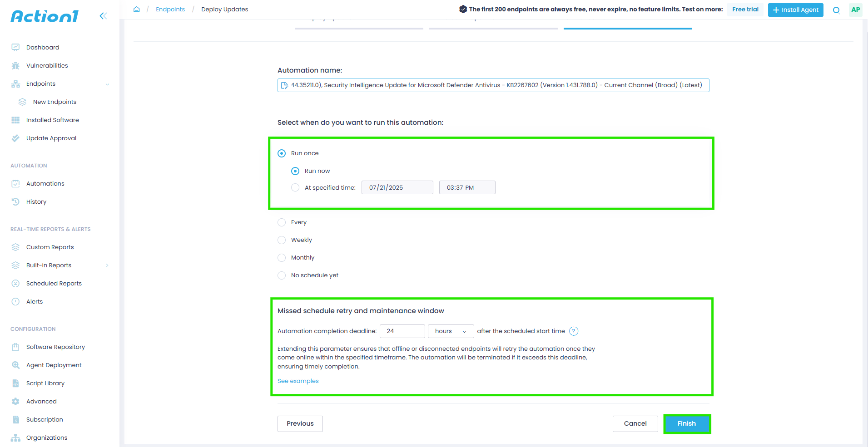Click the help icon beside scheduled start time
868x447 pixels.
[574, 331]
